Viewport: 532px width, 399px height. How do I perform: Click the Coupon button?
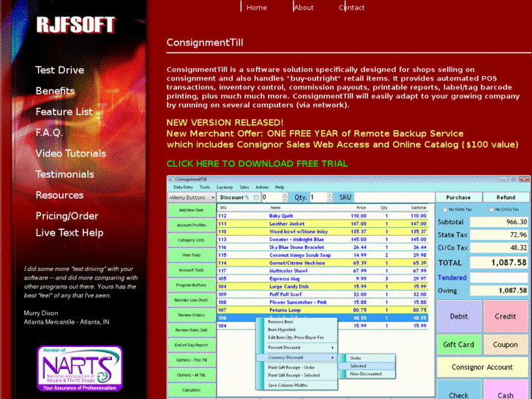pos(505,345)
